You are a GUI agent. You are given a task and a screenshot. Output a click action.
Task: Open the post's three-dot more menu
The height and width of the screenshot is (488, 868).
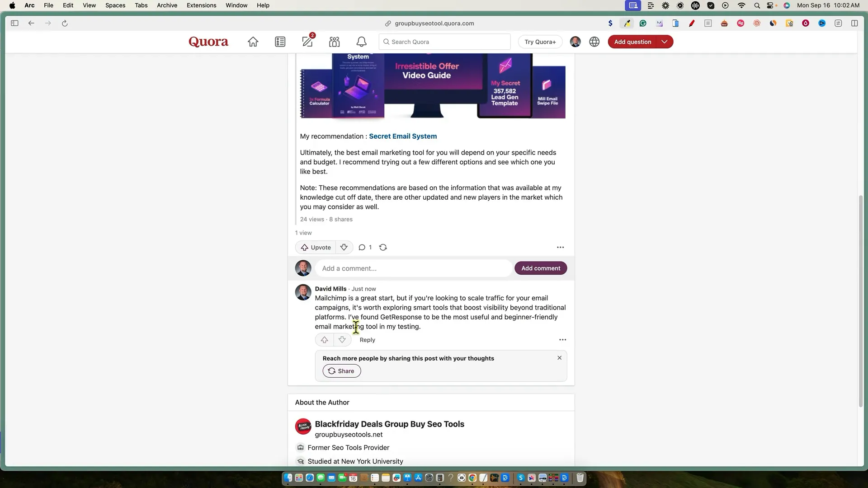560,248
